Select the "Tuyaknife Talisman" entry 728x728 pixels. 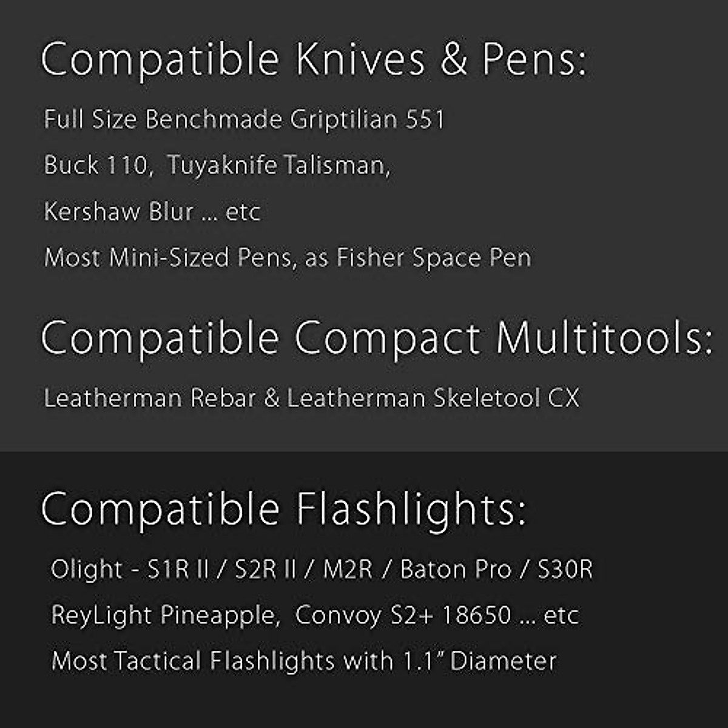278,165
